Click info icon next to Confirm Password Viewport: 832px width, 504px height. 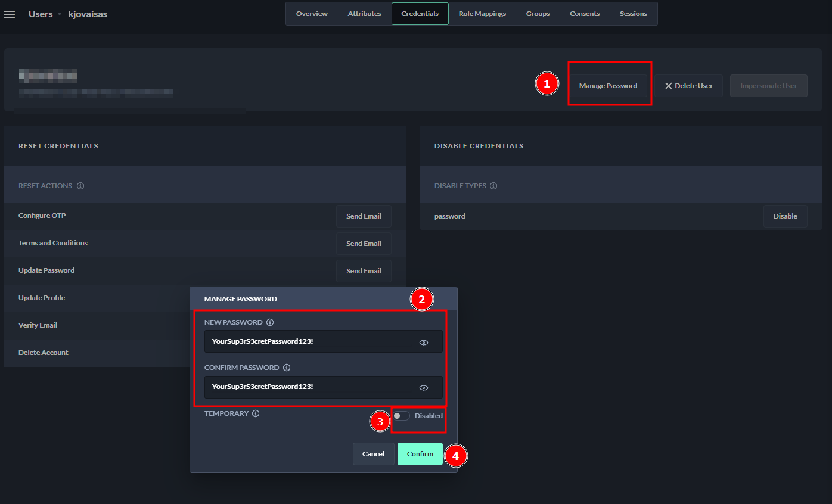(x=287, y=368)
